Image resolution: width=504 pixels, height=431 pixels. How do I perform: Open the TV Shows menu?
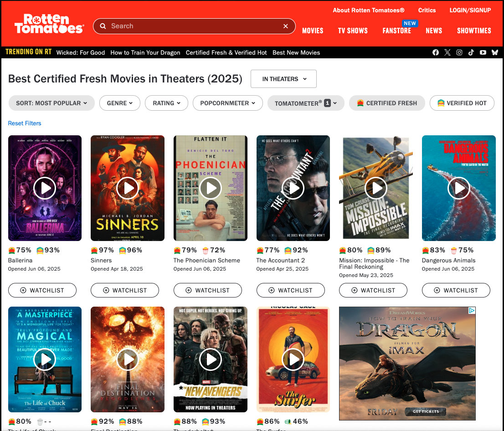[x=353, y=31]
